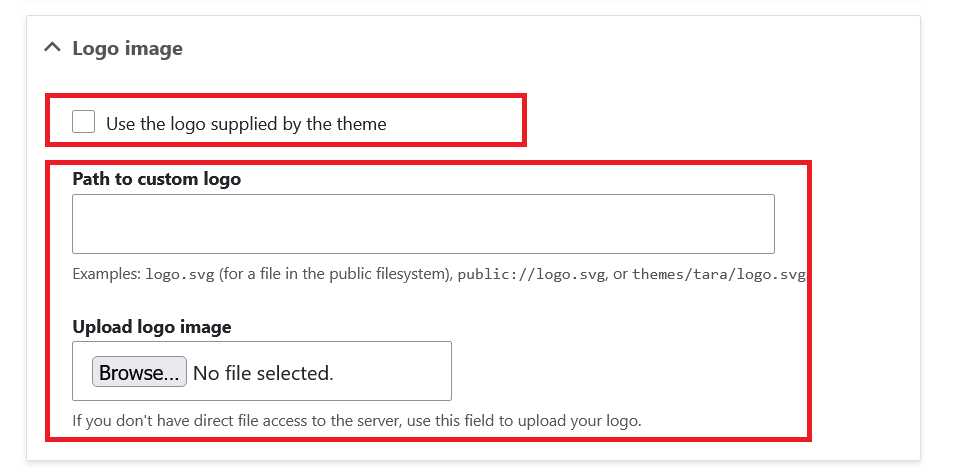Click the upload help text about server access

pos(356,420)
